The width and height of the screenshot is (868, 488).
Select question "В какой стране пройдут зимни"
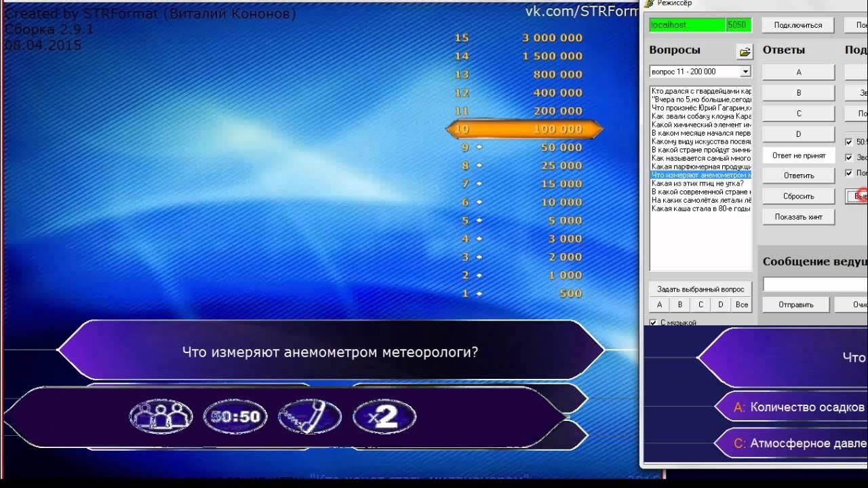pos(701,150)
